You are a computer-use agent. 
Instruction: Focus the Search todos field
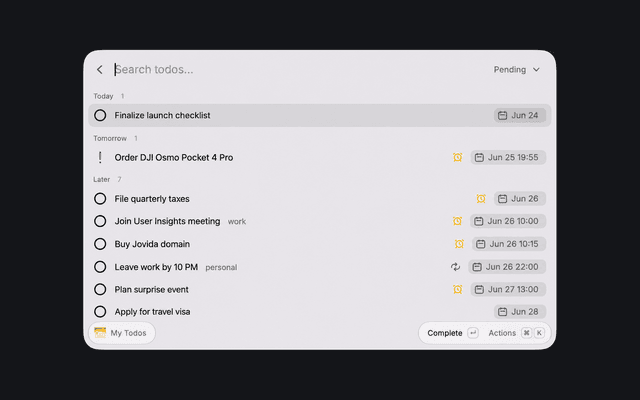point(298,70)
